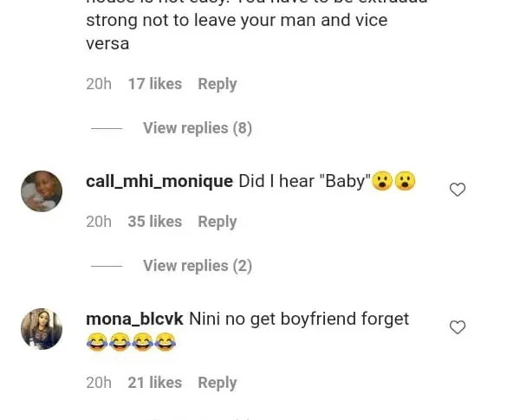
Task: Reply to mona_blcvk's comment
Action: [217, 383]
